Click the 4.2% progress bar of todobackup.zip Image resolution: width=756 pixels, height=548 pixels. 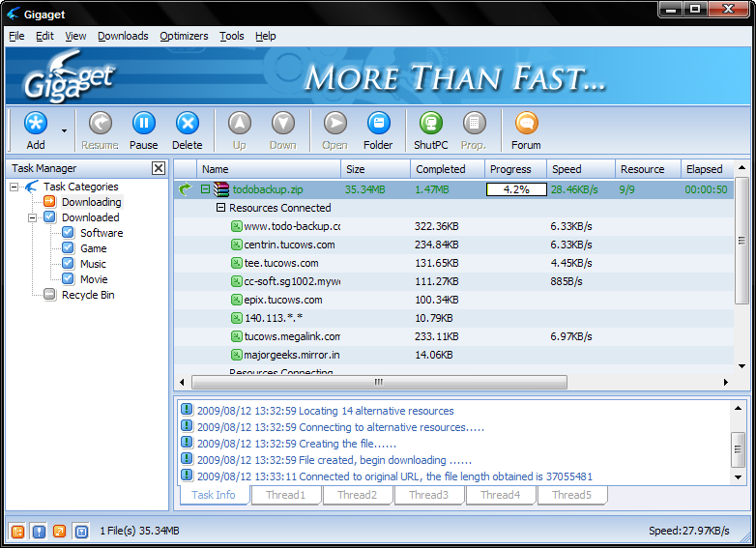point(516,189)
